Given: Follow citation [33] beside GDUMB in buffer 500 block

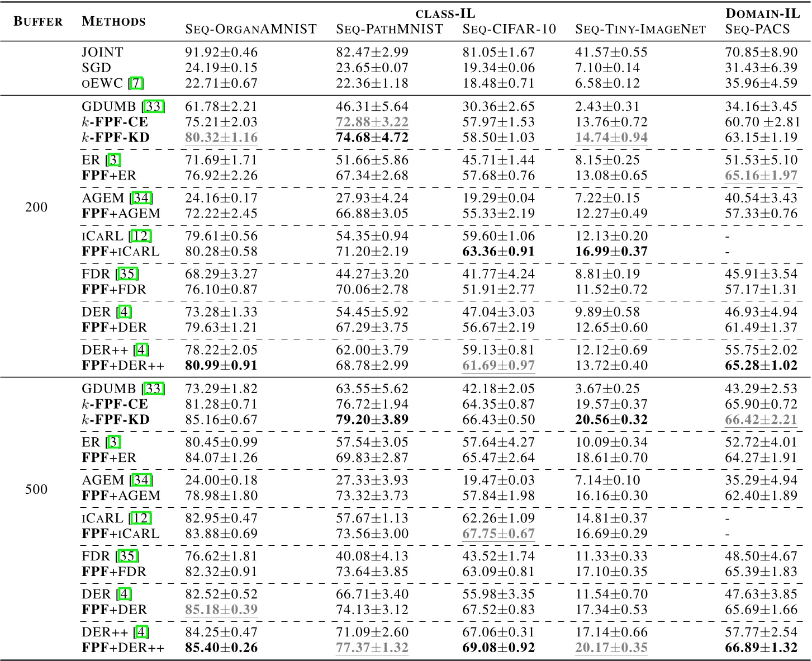Looking at the screenshot, I should (153, 389).
